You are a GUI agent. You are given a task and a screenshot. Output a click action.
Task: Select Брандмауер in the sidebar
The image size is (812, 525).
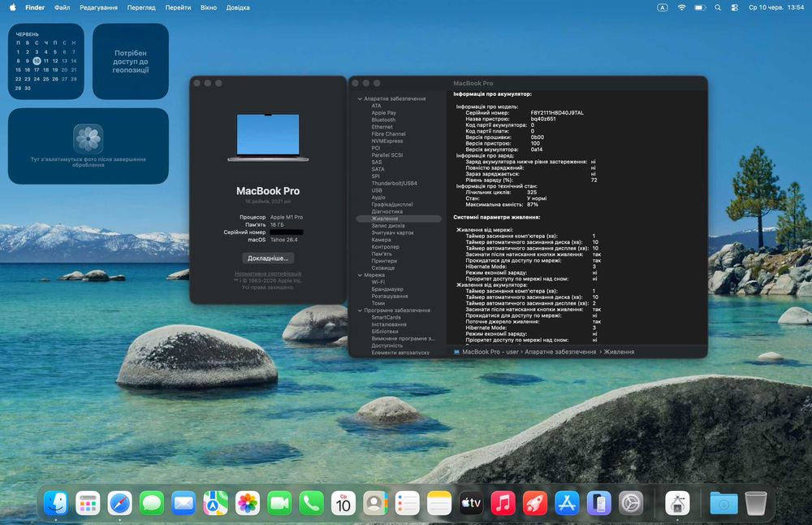click(387, 289)
